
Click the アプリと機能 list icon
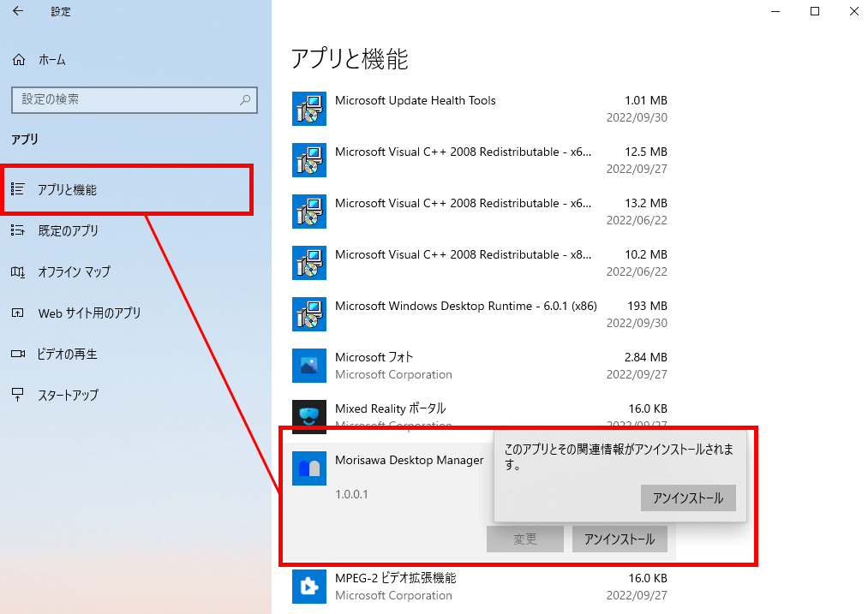[18, 189]
